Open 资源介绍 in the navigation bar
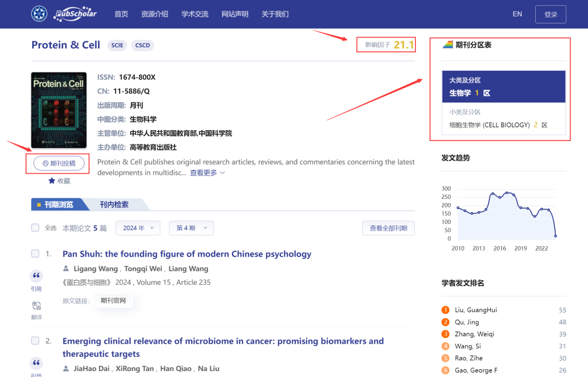This screenshot has width=588, height=377. 155,14
